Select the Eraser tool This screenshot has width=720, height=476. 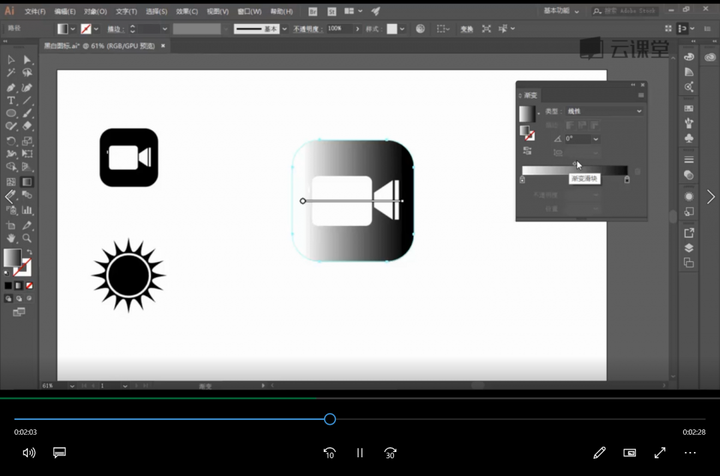click(x=27, y=126)
